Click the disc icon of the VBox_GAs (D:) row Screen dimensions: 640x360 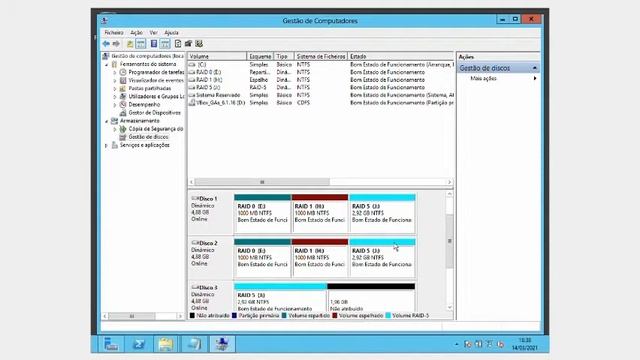[192, 103]
